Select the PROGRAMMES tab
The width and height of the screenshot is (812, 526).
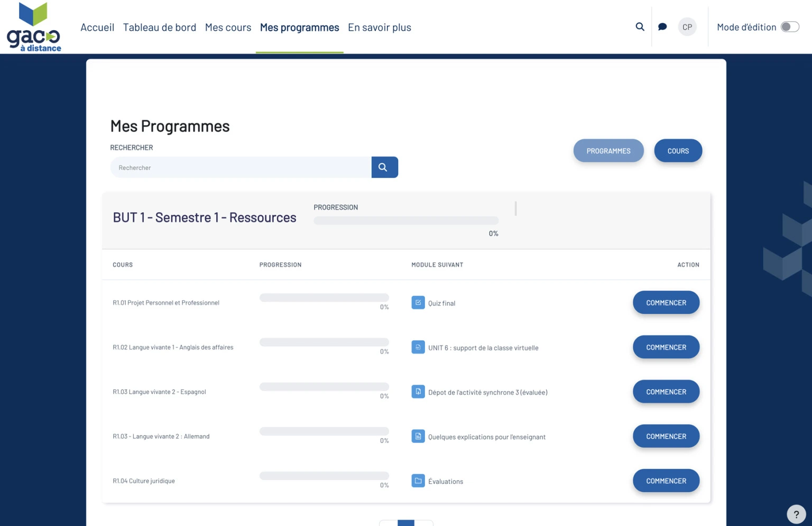pyautogui.click(x=608, y=151)
